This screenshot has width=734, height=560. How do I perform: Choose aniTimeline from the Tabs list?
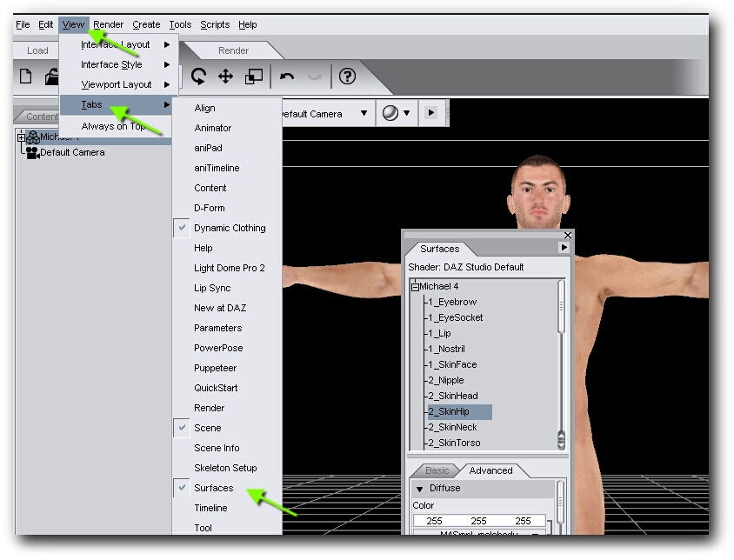(x=228, y=168)
